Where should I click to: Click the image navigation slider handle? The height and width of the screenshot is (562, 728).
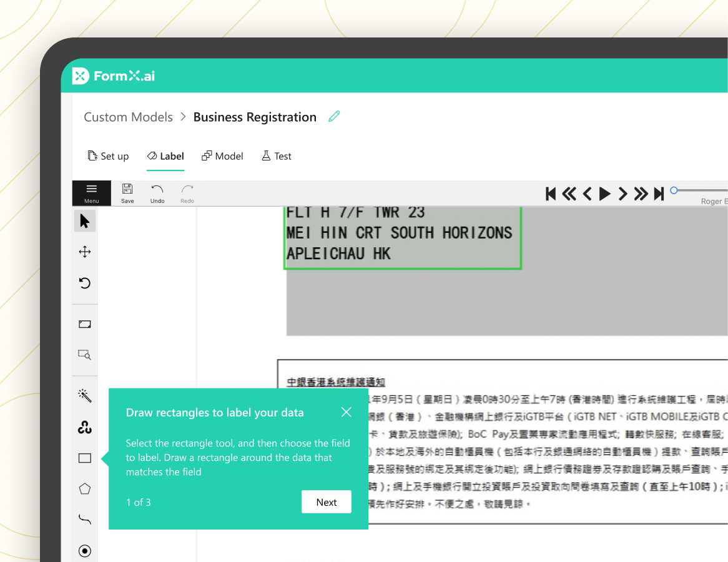[x=674, y=190]
